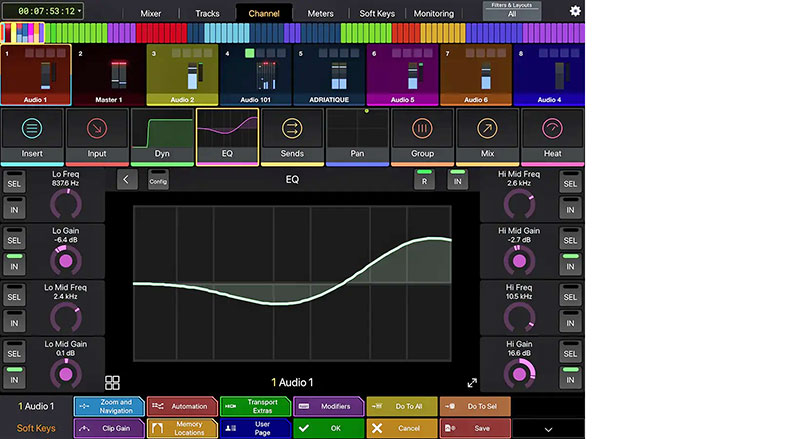Expand the EQ view with the diagonal arrow icon
Screen dimensions: 800x439
pyautogui.click(x=472, y=383)
